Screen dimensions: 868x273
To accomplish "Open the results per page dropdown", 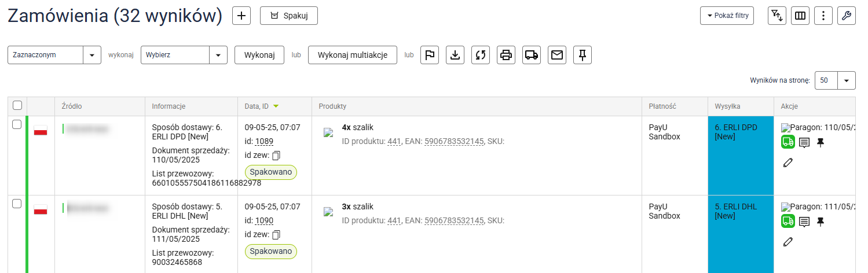I will tap(847, 81).
